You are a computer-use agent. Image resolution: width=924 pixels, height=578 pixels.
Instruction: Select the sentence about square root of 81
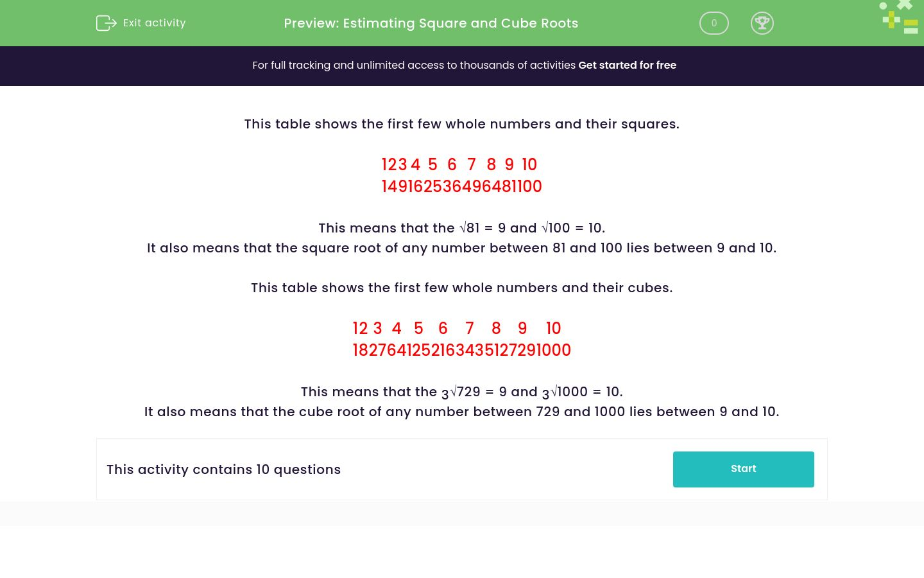pyautogui.click(x=461, y=228)
